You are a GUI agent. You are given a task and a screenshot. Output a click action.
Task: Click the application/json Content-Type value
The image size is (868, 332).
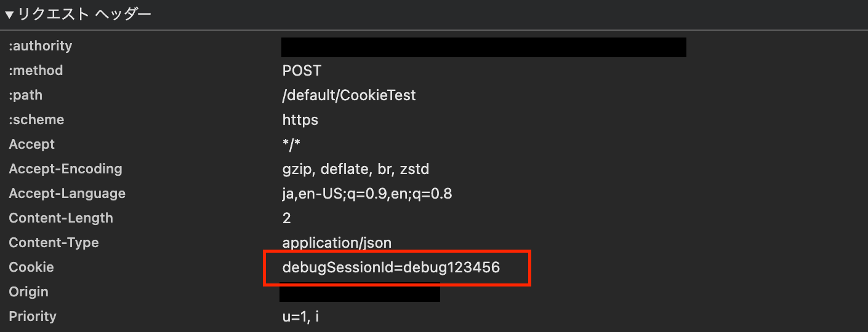click(337, 243)
